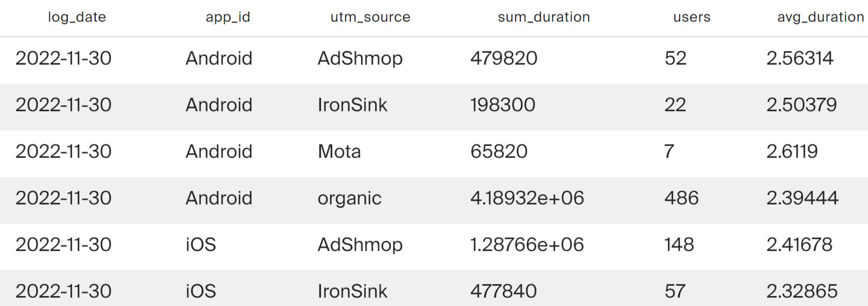Click the app_id column header
868x306 pixels.
tap(228, 17)
